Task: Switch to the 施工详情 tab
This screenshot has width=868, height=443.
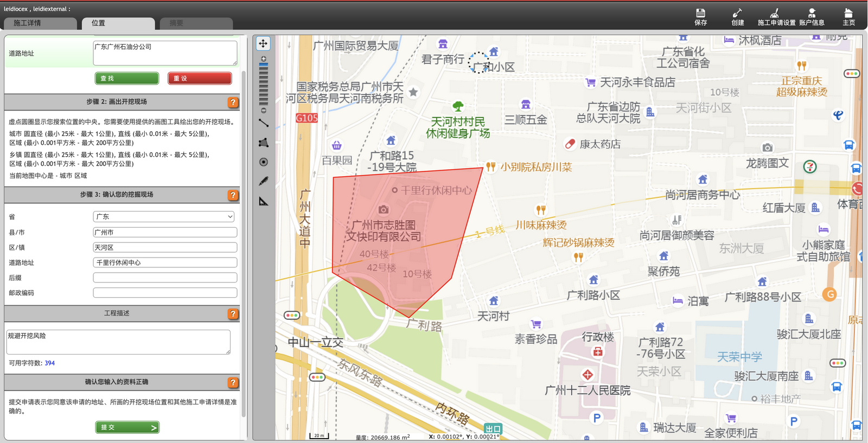Action: 40,23
